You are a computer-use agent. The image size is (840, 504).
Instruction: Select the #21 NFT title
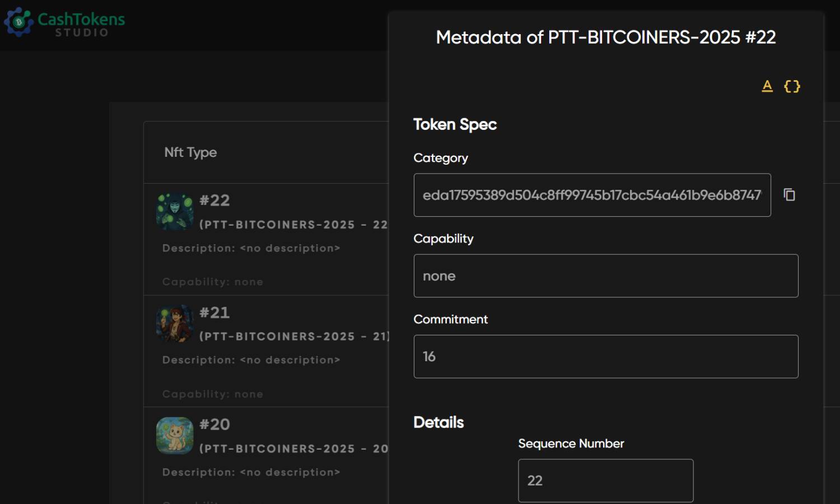214,312
